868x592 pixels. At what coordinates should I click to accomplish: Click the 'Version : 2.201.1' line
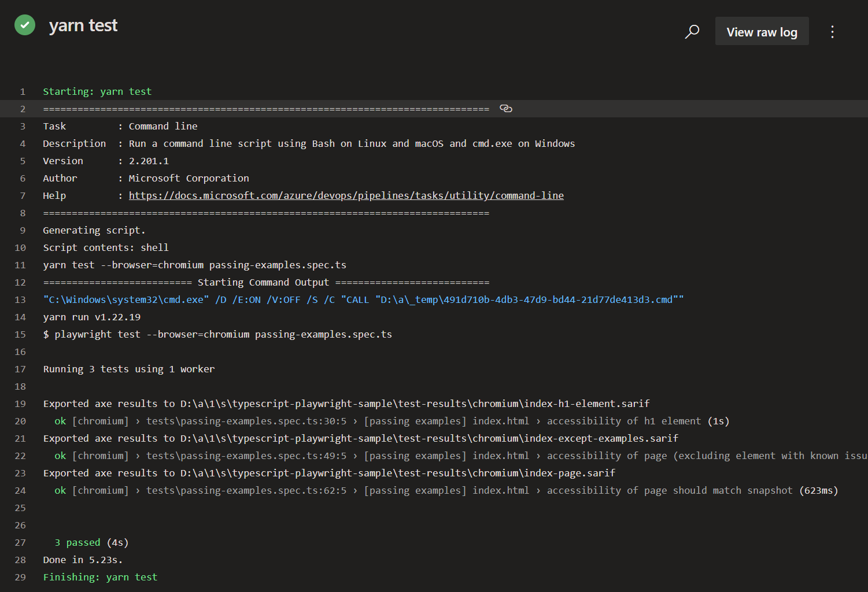(x=106, y=161)
